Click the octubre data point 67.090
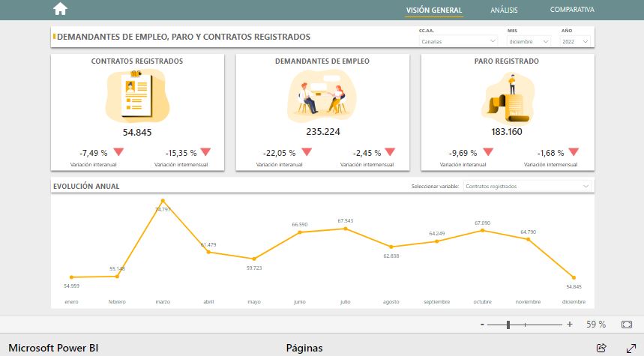644x356 pixels. coord(483,230)
